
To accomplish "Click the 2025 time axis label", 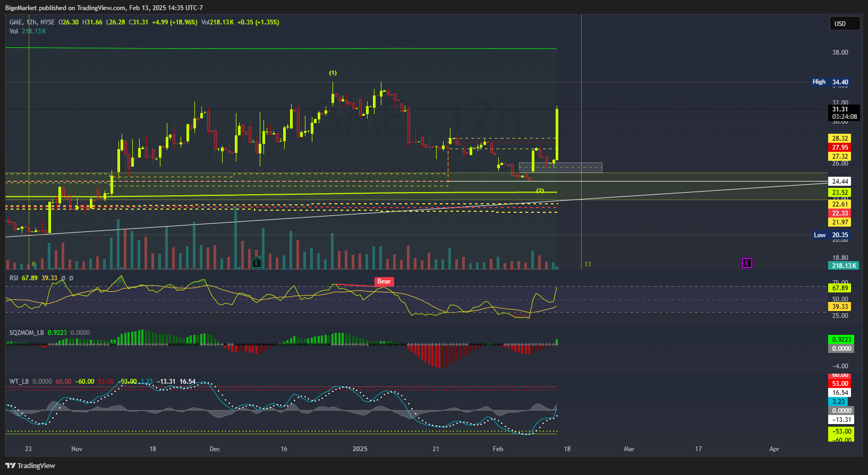I will (360, 449).
